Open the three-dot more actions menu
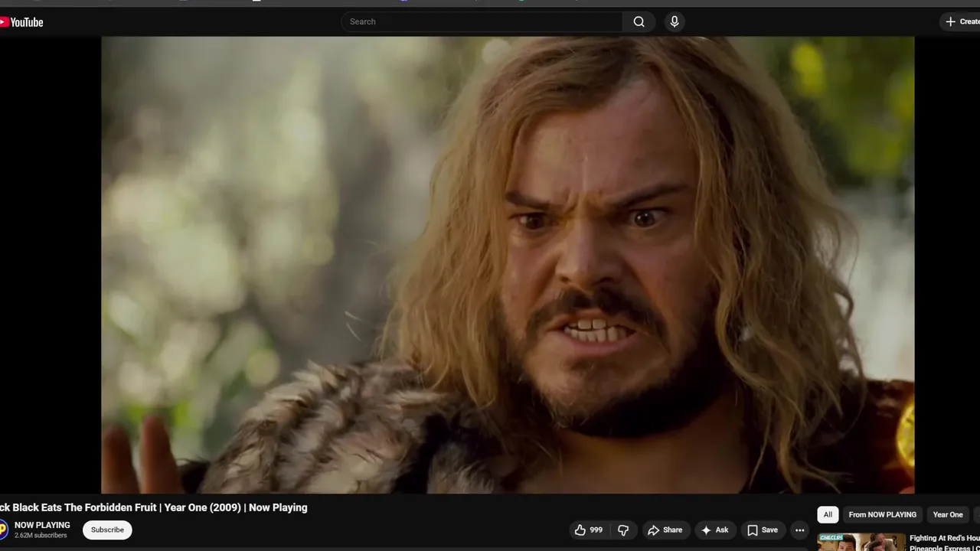980x551 pixels. click(x=799, y=530)
